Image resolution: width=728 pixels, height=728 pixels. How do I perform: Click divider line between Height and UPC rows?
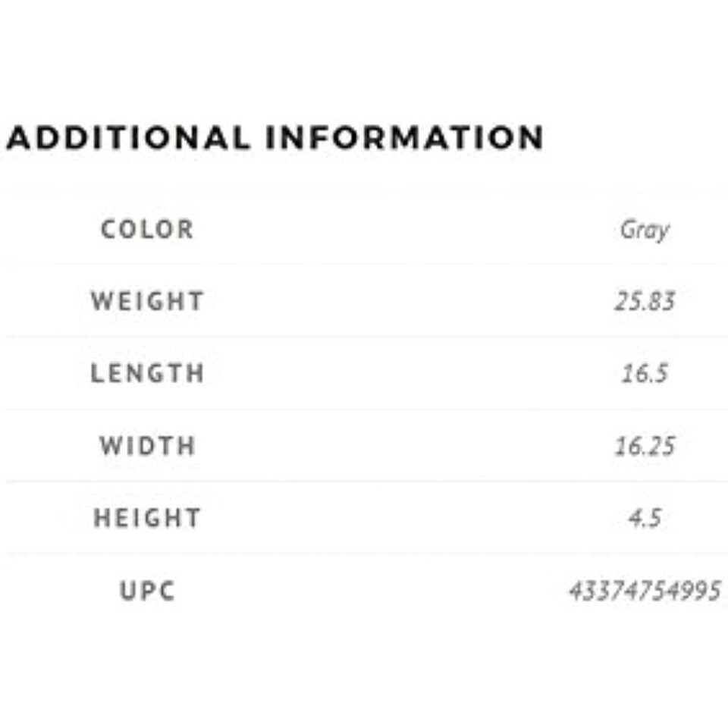[x=364, y=554]
